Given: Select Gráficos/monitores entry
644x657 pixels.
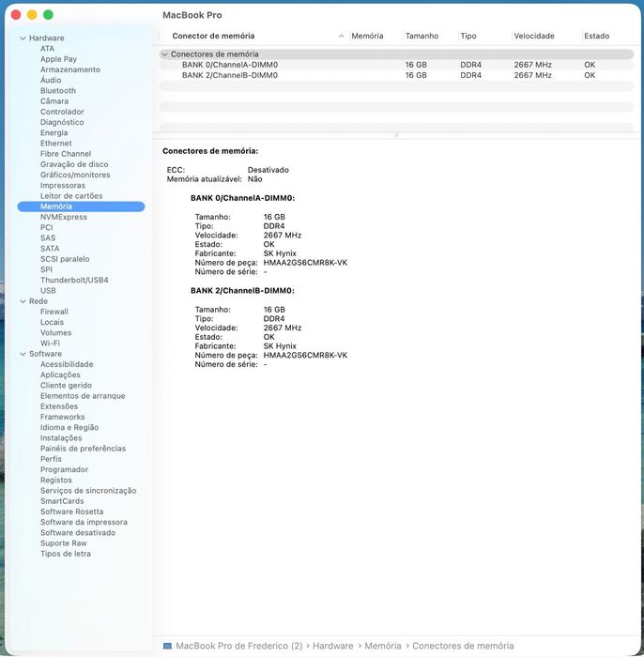Looking at the screenshot, I should pos(75,175).
